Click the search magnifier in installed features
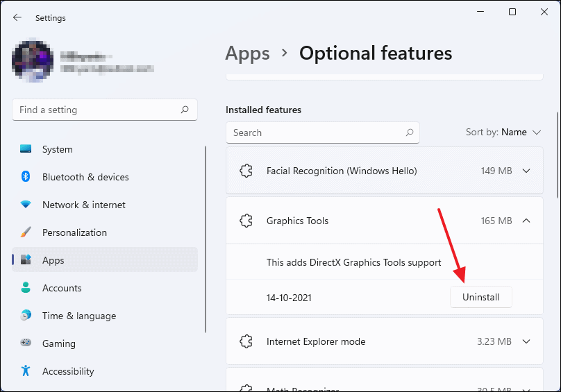This screenshot has width=561, height=392. (x=410, y=133)
